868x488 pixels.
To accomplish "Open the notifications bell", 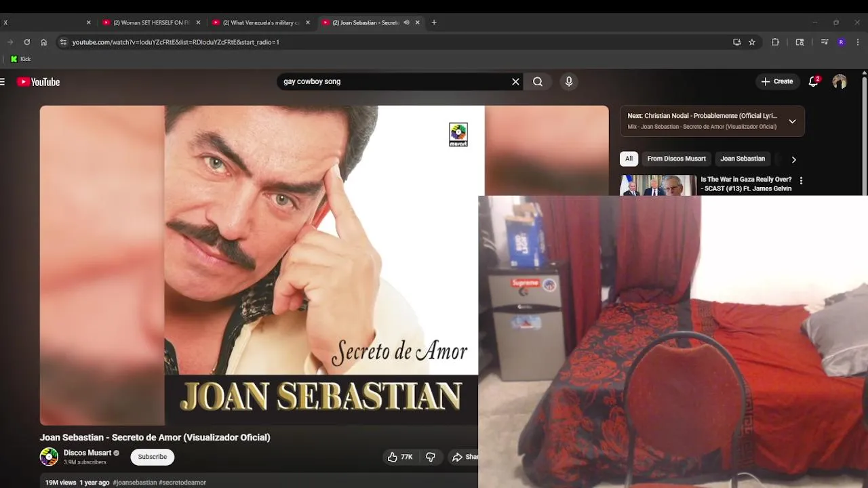I will (814, 82).
